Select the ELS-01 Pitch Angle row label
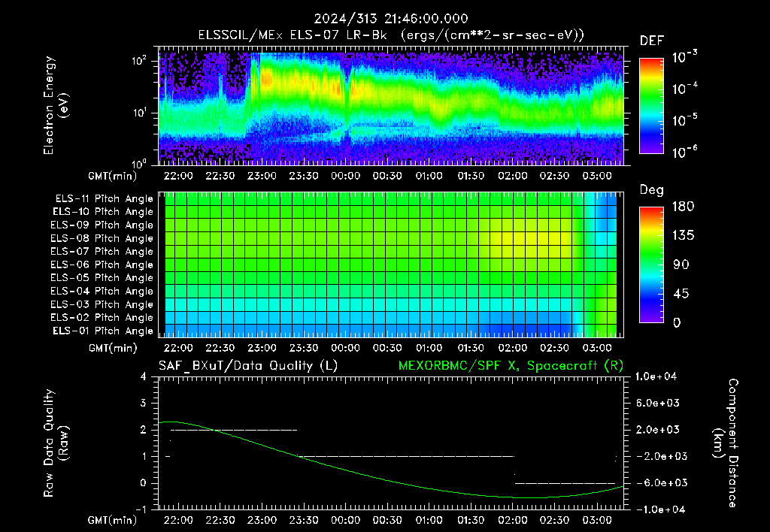 pyautogui.click(x=103, y=331)
